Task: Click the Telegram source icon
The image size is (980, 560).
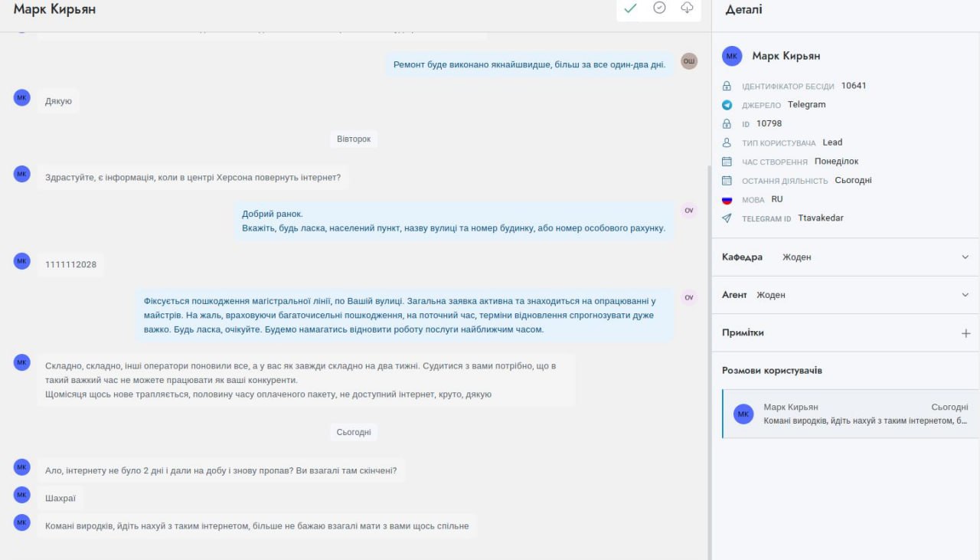Action: click(x=727, y=105)
